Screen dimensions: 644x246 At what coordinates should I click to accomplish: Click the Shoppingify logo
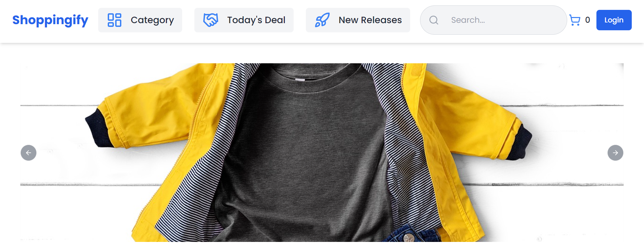click(50, 20)
